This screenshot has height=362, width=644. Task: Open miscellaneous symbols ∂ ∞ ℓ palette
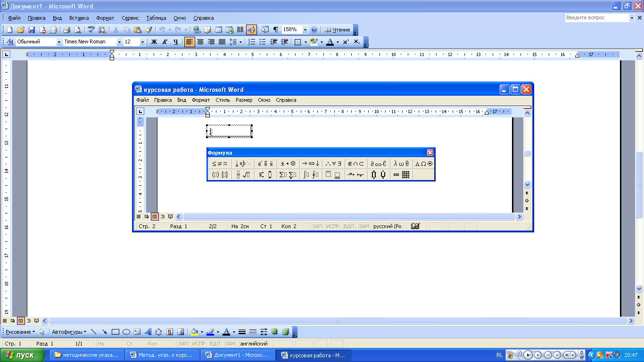(x=379, y=164)
